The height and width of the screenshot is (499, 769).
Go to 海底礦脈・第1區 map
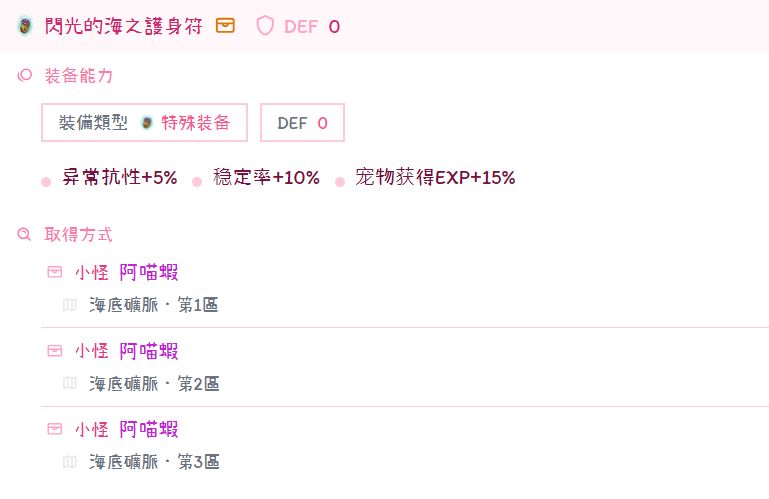154,304
